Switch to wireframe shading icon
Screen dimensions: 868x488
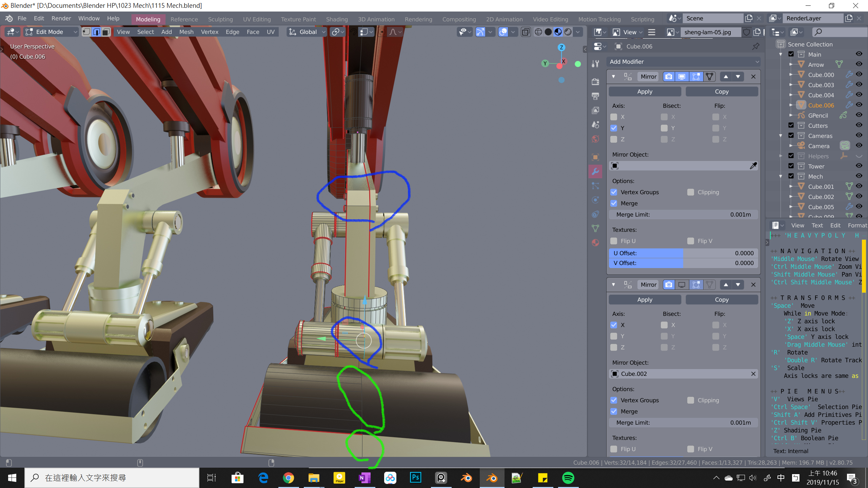[x=538, y=32]
